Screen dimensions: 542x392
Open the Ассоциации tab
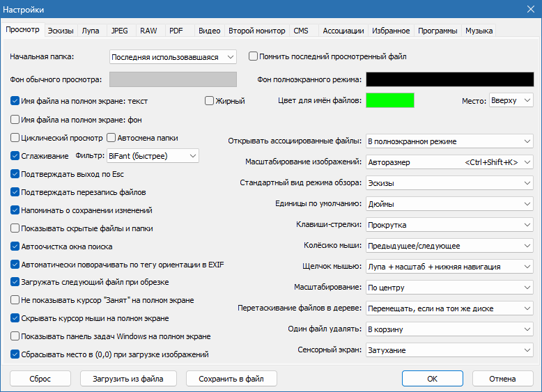343,31
